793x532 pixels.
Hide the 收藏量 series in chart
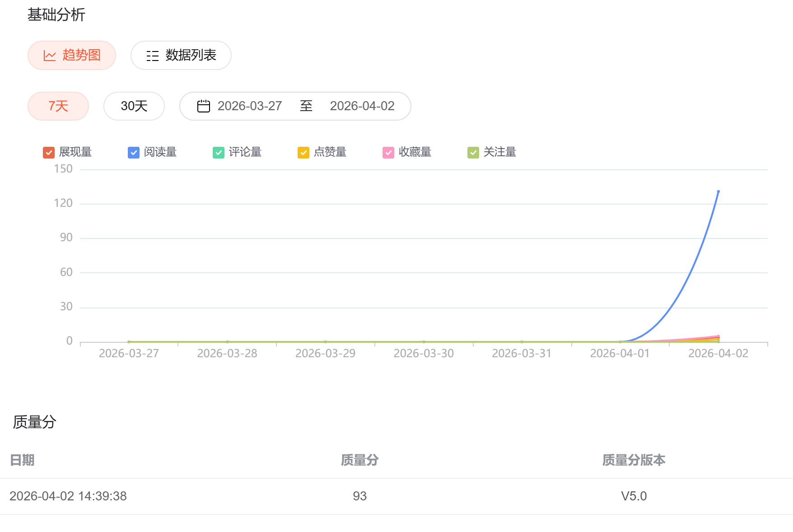coord(388,153)
